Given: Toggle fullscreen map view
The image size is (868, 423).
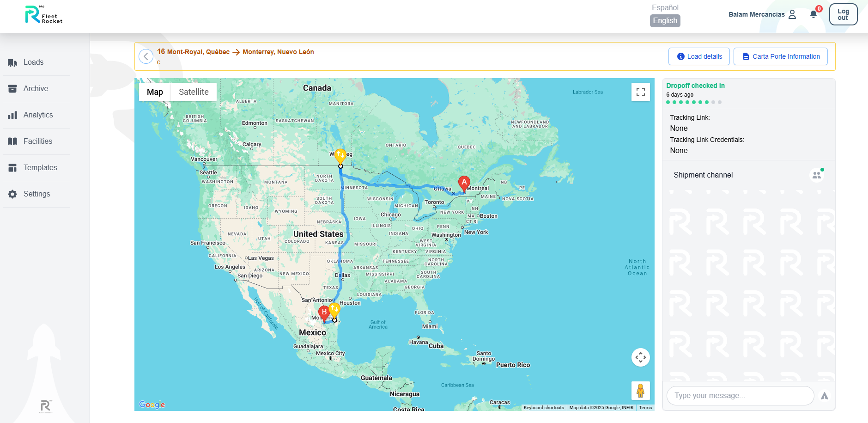Looking at the screenshot, I should (640, 92).
